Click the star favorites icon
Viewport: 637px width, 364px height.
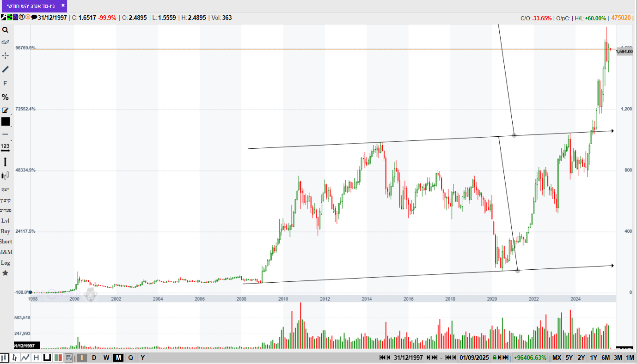[x=6, y=273]
